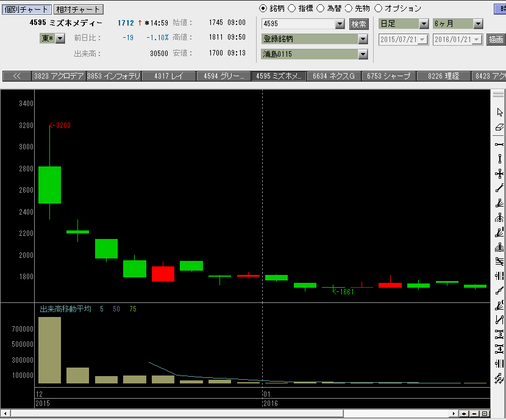Select the 3-division range tool
506x420 pixels.
pos(499,335)
